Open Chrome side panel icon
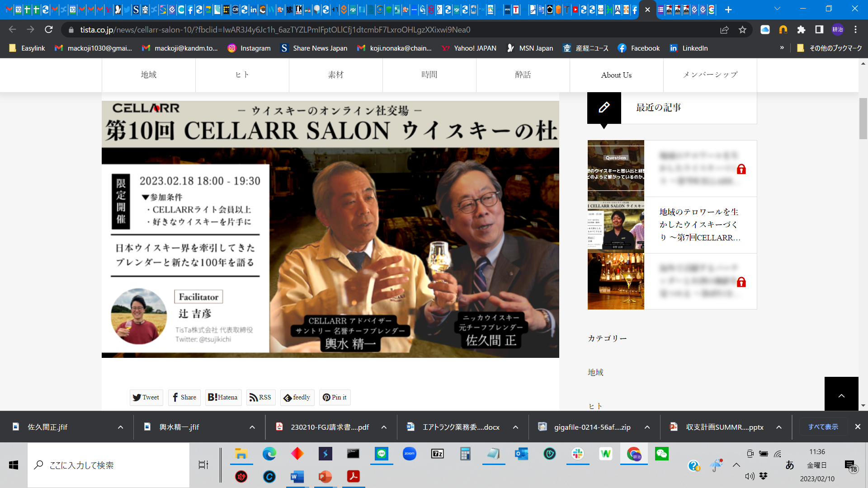Screen dimensions: 868x488 pos(819,29)
